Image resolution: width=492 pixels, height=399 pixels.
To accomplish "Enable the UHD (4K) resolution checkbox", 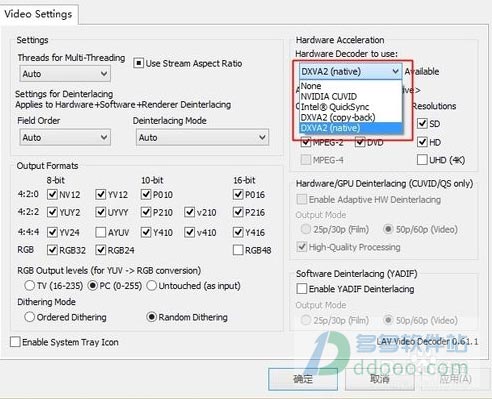I will (422, 160).
